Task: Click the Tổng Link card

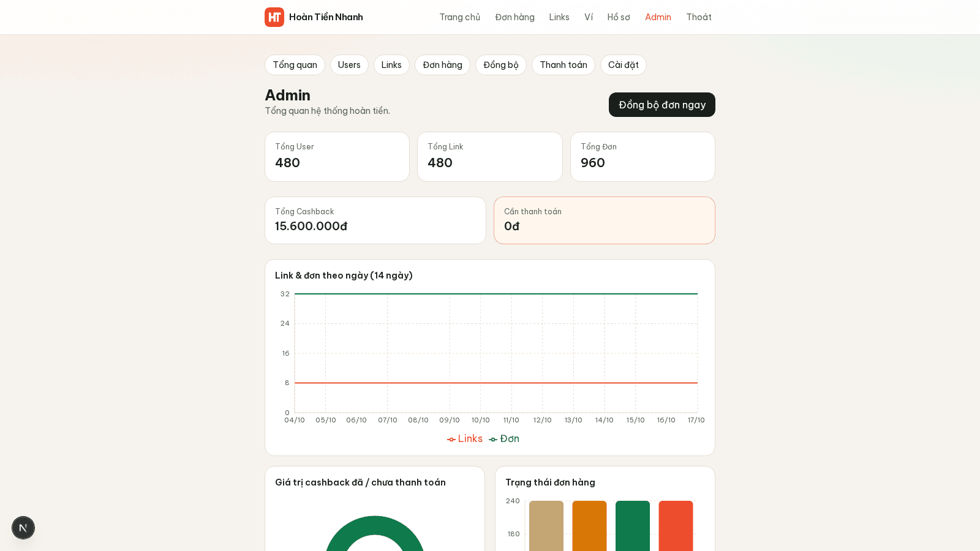Action: pos(490,157)
